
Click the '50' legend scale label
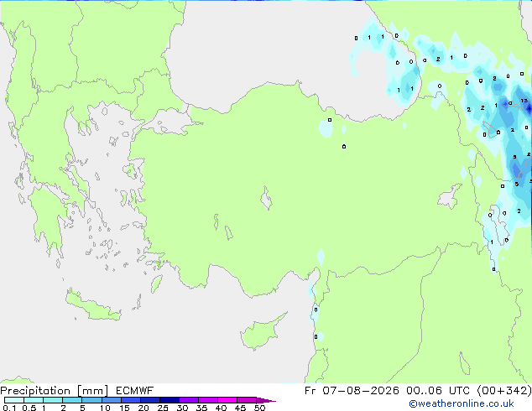pyautogui.click(x=259, y=408)
